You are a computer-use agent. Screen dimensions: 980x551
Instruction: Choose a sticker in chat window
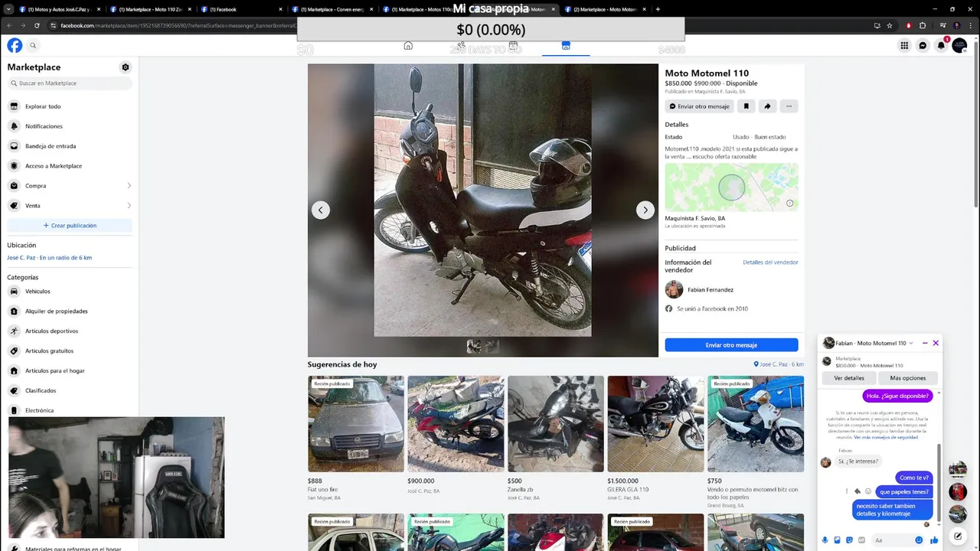point(850,540)
